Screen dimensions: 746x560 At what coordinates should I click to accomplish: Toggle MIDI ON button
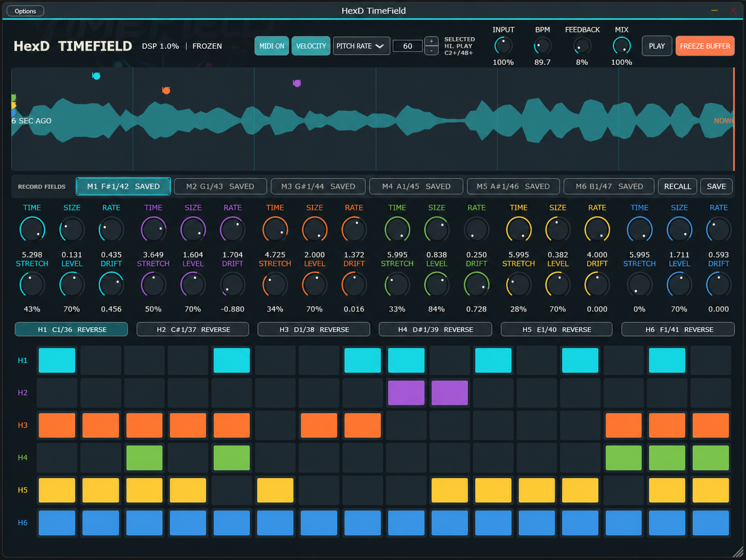272,46
